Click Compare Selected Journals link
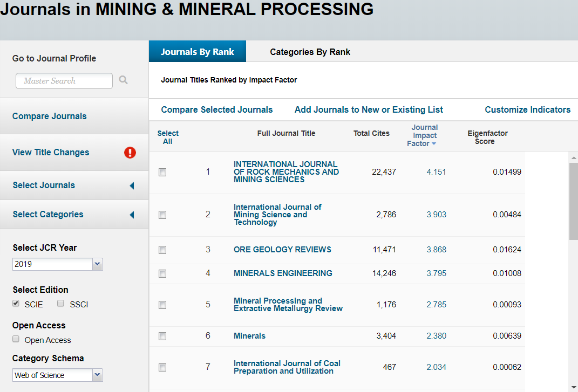 point(217,110)
